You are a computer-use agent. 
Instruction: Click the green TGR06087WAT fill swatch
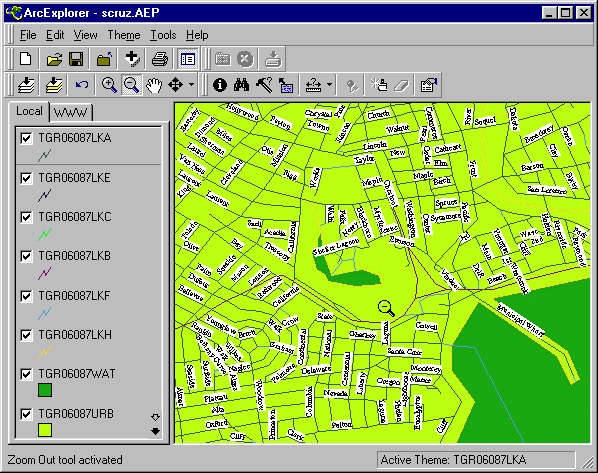point(45,390)
